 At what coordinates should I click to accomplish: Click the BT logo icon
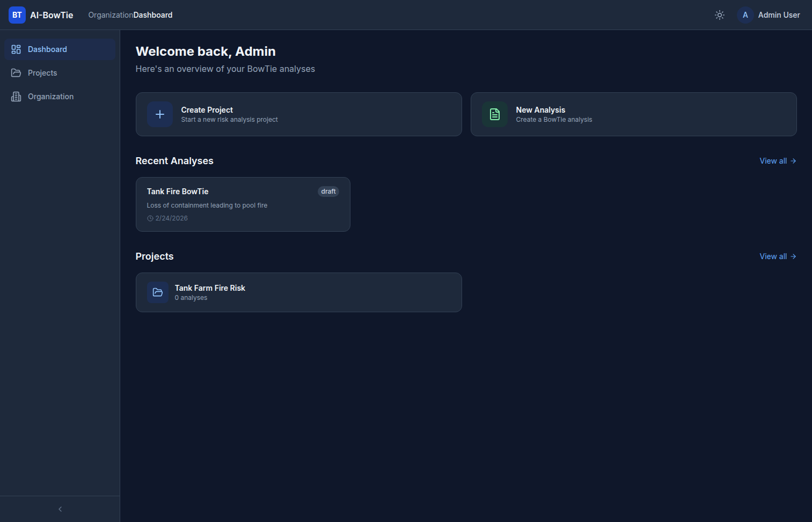click(x=17, y=15)
